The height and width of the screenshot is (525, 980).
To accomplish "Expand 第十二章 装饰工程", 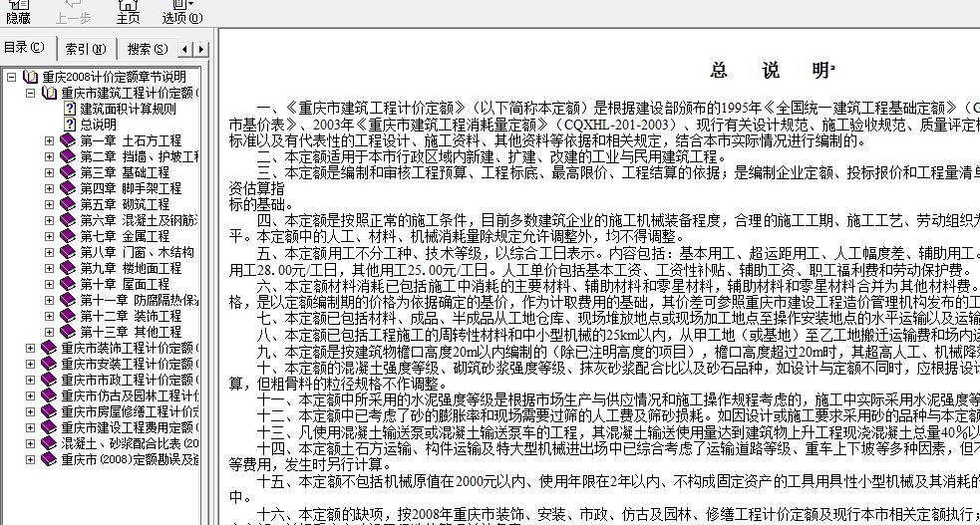I will point(49,316).
